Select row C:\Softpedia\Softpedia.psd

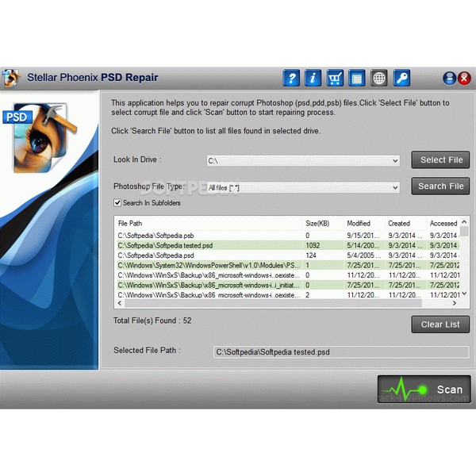288,255
